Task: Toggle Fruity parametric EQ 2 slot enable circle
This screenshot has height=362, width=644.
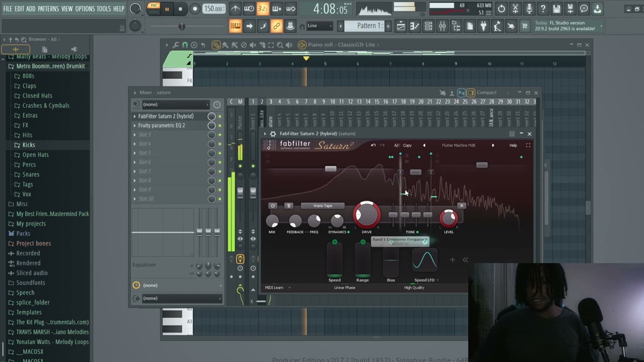Action: [211, 125]
